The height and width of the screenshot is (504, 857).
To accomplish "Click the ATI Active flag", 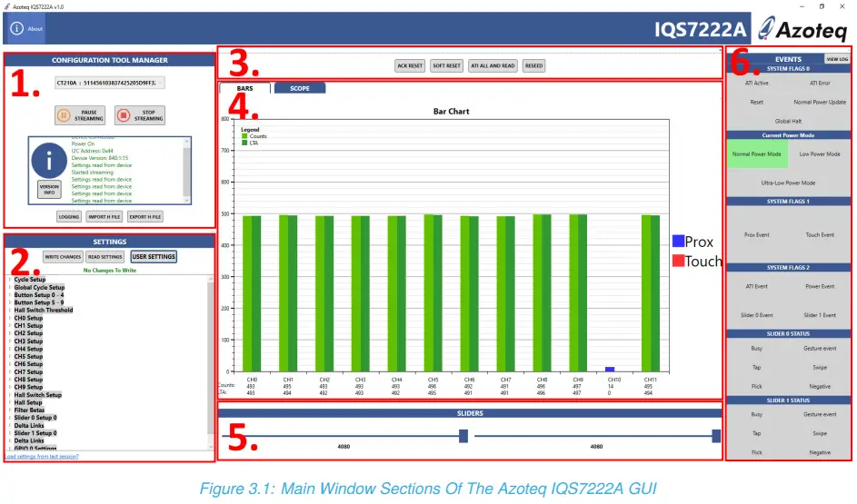I will click(756, 83).
